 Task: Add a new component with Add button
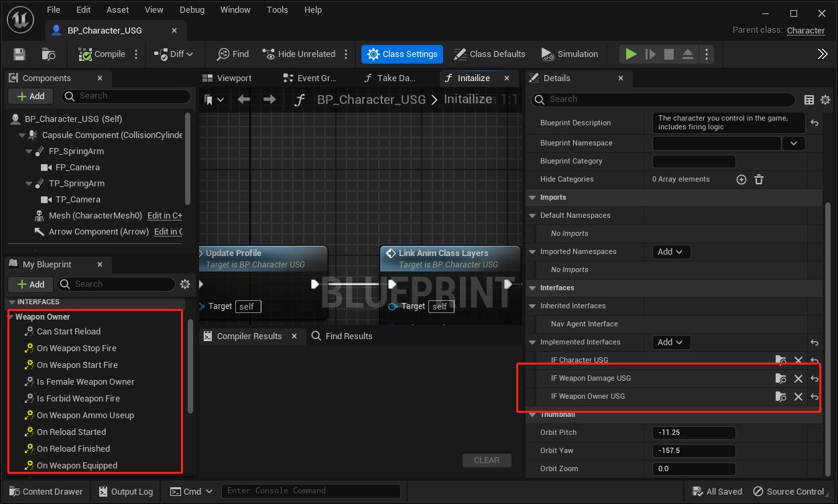pos(30,97)
